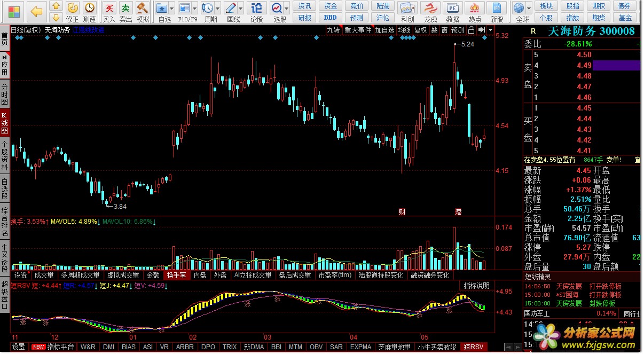Open the 数据 PE icon
Image resolution: width=644 pixels, height=354 pixels.
click(x=452, y=8)
